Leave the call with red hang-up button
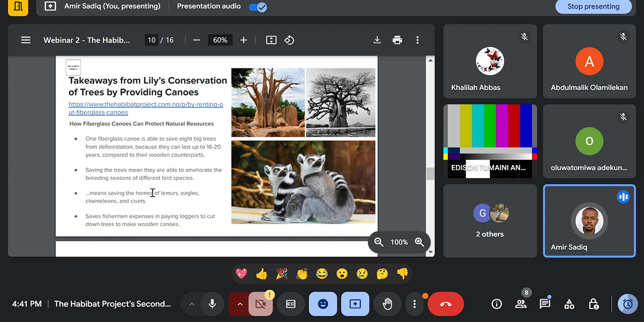 tap(445, 304)
